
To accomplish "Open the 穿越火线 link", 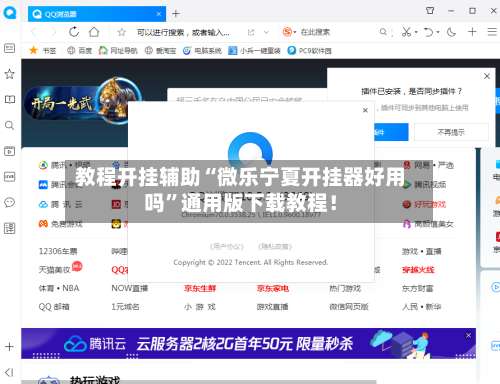I will 418,270.
